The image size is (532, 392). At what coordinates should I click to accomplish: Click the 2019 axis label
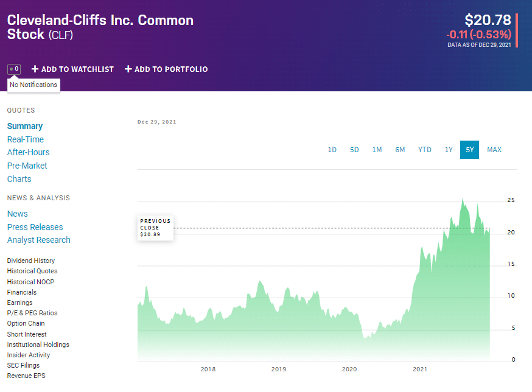coord(279,369)
